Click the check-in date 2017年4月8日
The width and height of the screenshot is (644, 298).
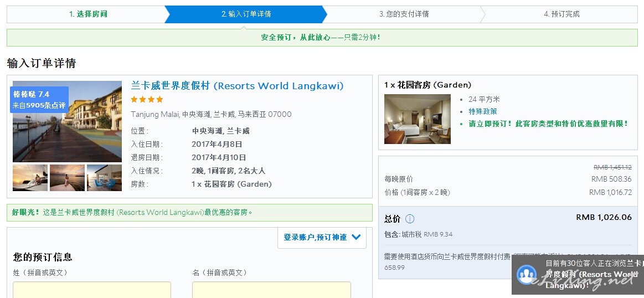217,144
